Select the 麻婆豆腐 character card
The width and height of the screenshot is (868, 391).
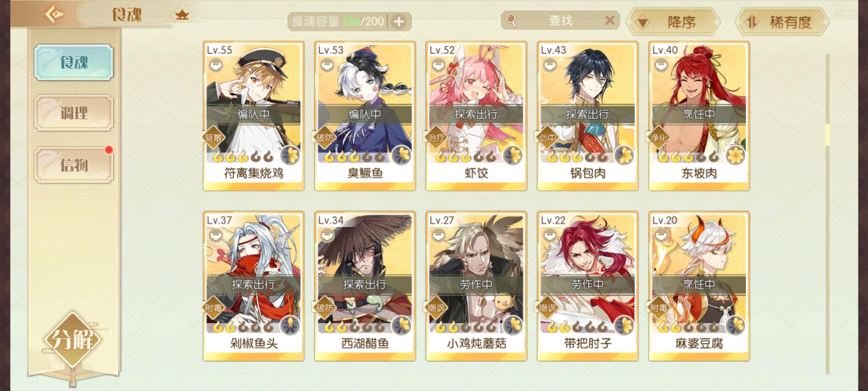(699, 286)
